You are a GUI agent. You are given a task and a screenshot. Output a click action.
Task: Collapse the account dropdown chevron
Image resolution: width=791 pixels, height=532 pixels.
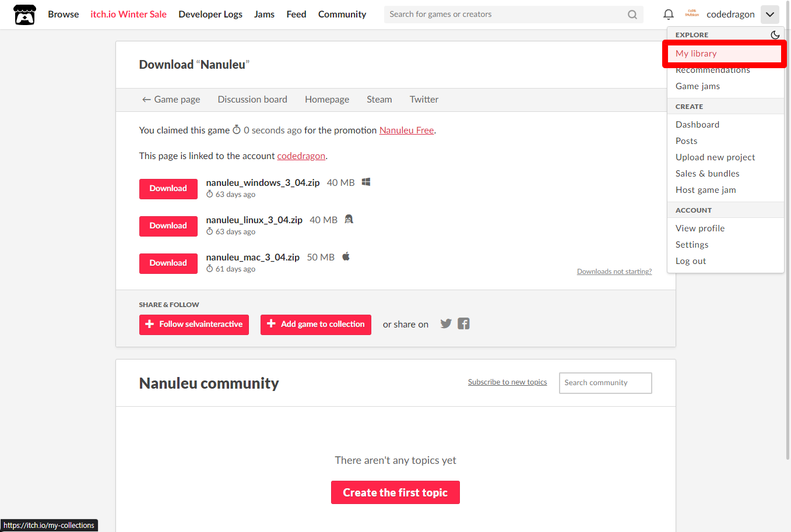(x=770, y=15)
